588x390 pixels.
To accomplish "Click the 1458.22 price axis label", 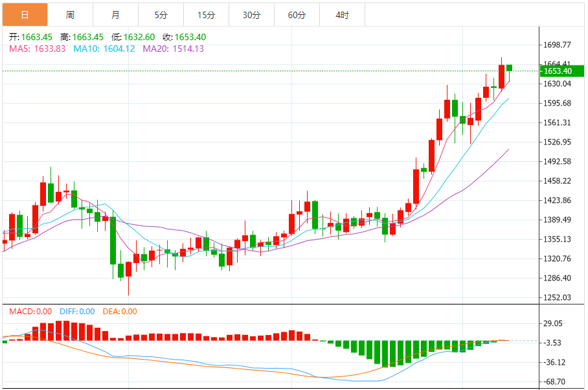I will [x=558, y=181].
